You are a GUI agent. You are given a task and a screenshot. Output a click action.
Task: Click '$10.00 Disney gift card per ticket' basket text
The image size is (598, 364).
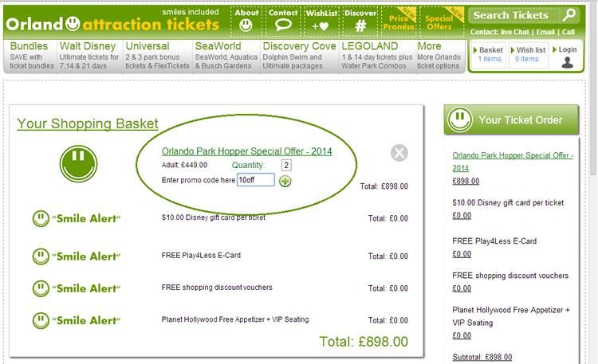click(x=213, y=217)
